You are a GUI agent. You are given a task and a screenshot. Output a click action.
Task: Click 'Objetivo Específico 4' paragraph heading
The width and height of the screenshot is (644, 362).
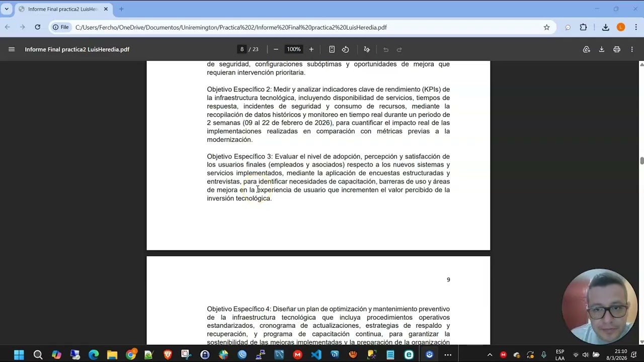[x=239, y=309]
